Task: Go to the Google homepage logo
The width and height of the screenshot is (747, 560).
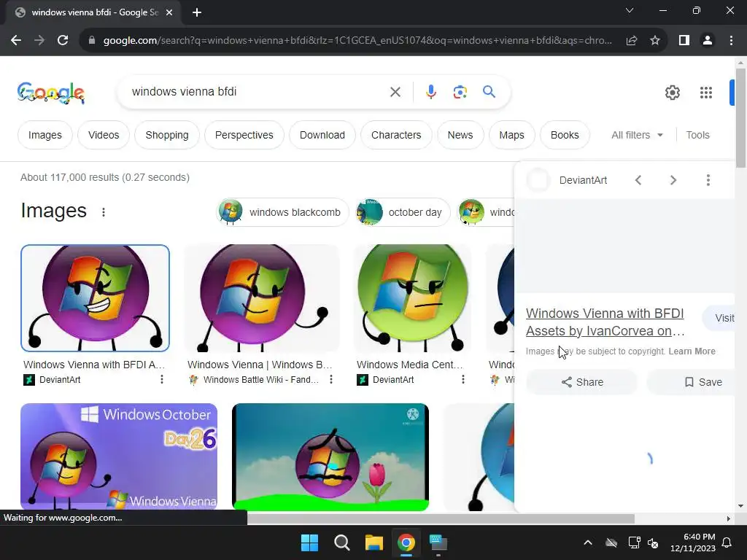Action: pos(51,93)
